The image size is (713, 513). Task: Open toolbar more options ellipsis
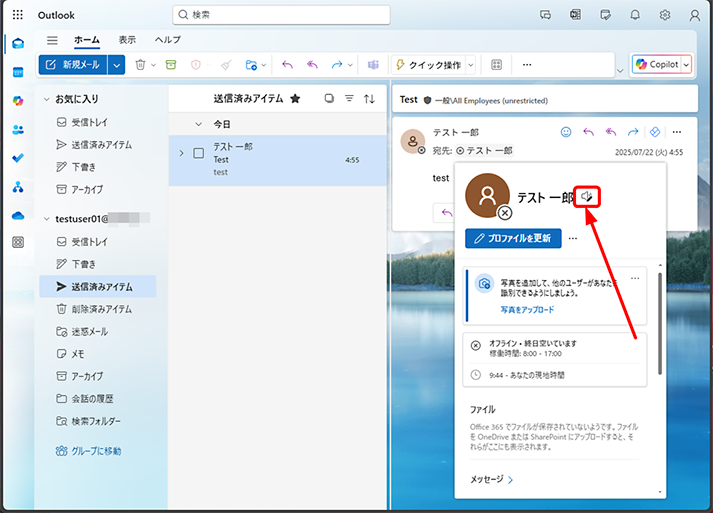coord(527,65)
